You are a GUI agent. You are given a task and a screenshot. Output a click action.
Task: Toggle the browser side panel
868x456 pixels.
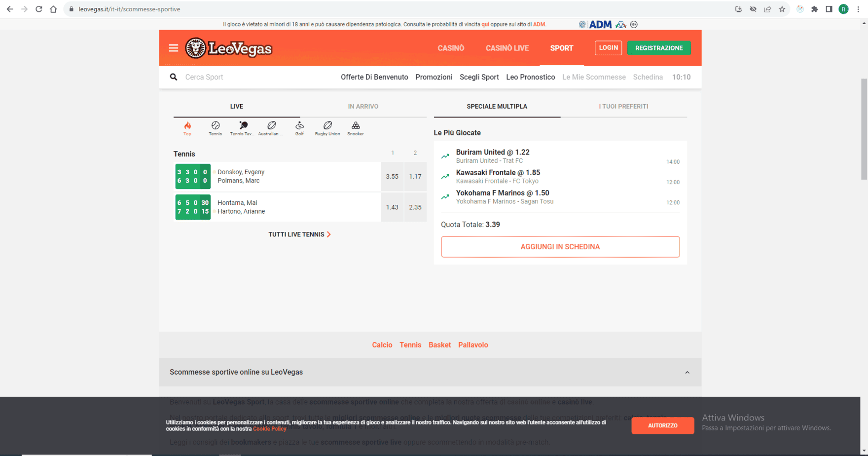829,9
